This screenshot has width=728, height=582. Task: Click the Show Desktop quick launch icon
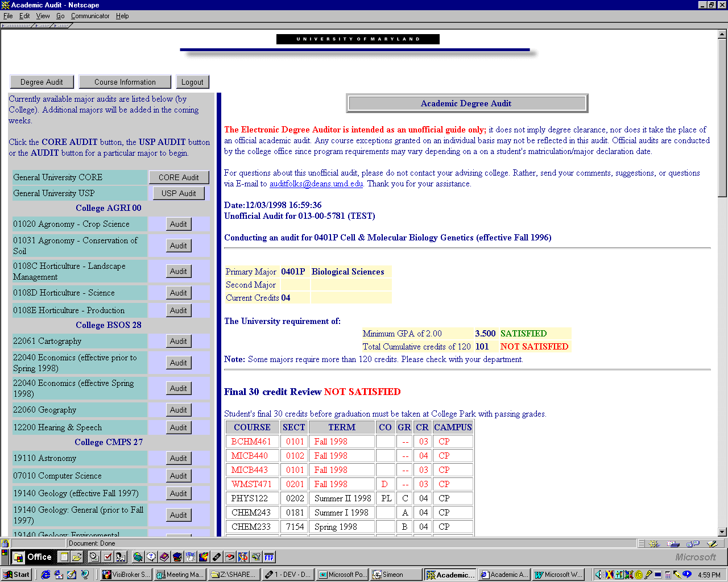72,575
